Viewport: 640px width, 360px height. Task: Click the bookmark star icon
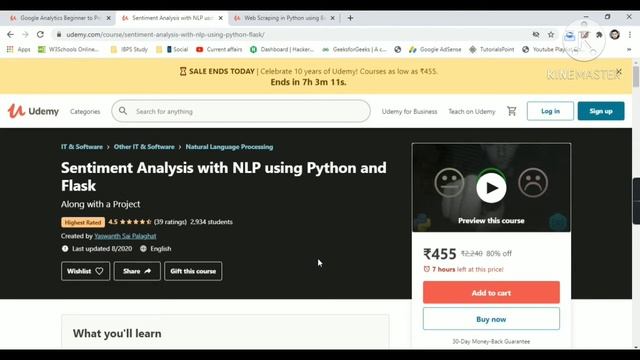551,35
